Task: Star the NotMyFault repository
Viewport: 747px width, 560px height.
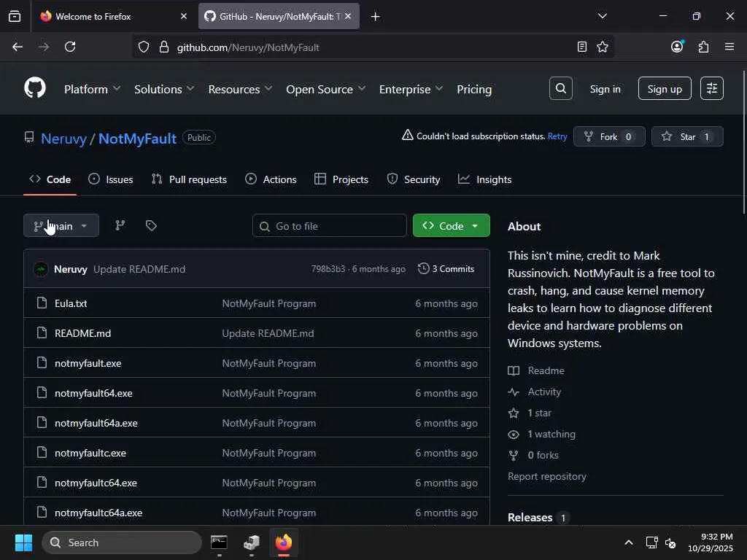Action: pos(687,136)
